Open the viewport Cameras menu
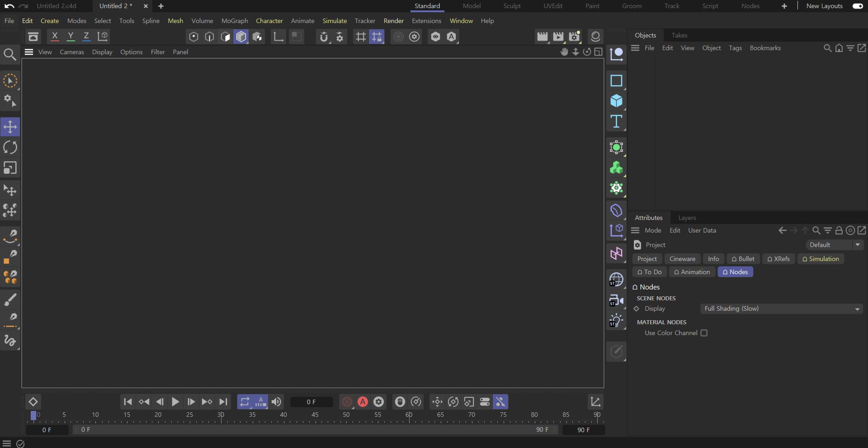This screenshot has width=868, height=448. [72, 52]
